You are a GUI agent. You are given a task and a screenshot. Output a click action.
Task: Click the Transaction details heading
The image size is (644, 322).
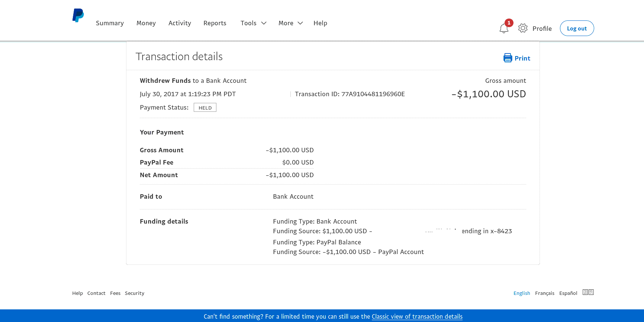click(x=179, y=56)
